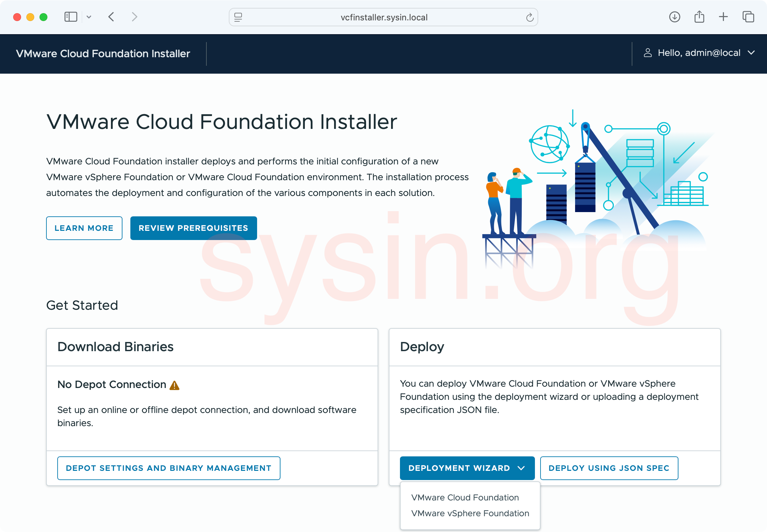
Task: Reload the page using the refresh icon
Action: 529,17
